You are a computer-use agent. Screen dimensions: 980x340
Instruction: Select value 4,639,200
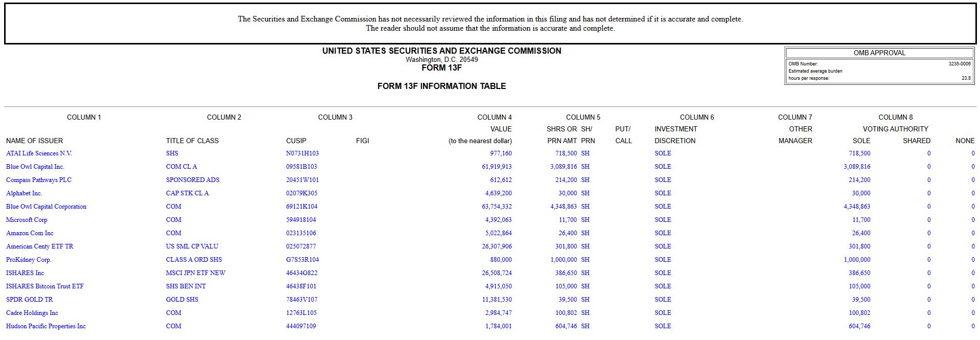point(499,193)
